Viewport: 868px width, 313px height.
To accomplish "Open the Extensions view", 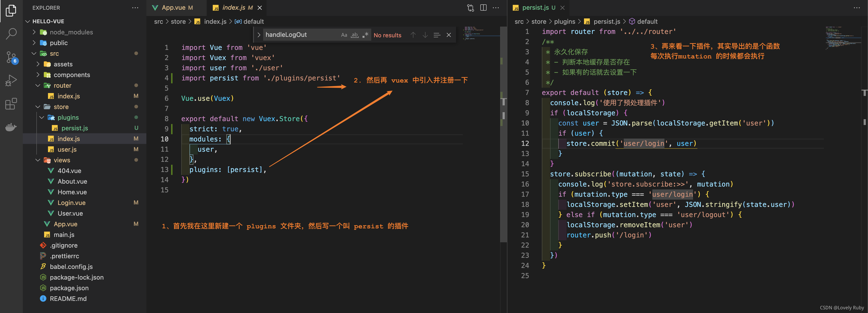I will click(x=11, y=104).
